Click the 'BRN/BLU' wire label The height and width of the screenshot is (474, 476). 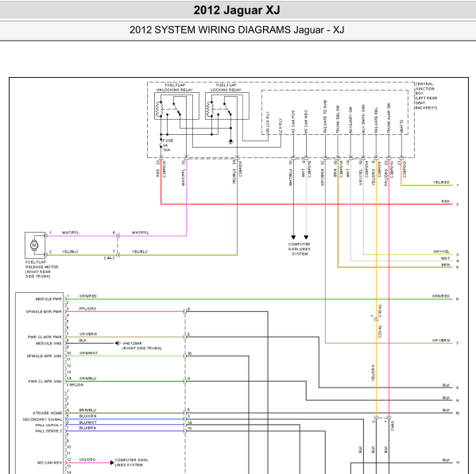click(87, 410)
